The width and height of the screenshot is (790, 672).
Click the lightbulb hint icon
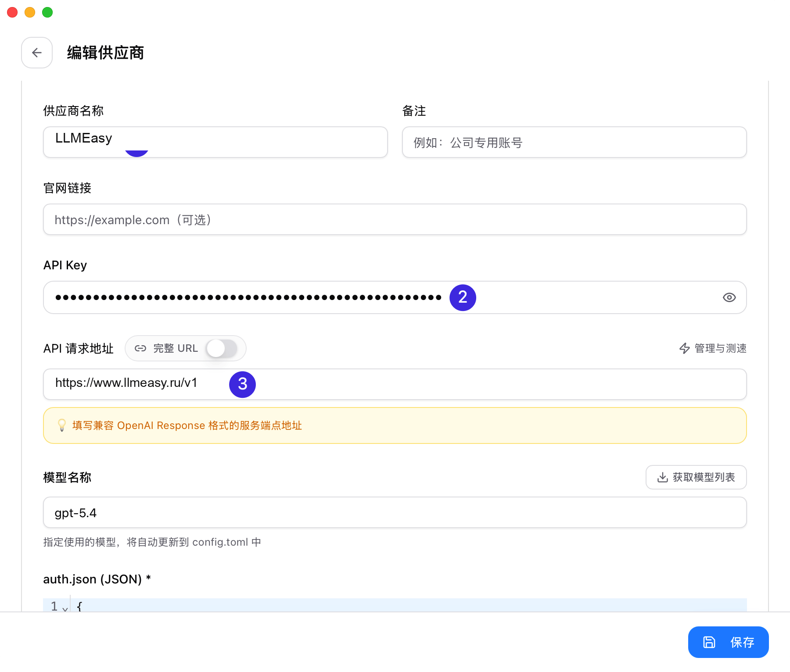click(x=62, y=425)
